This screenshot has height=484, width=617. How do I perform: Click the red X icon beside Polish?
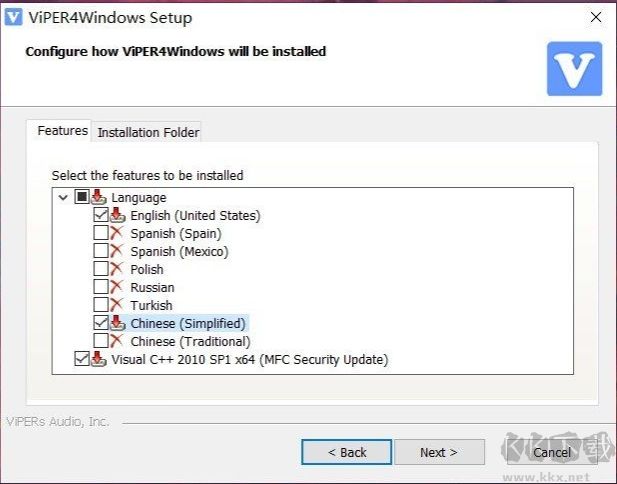tap(118, 269)
